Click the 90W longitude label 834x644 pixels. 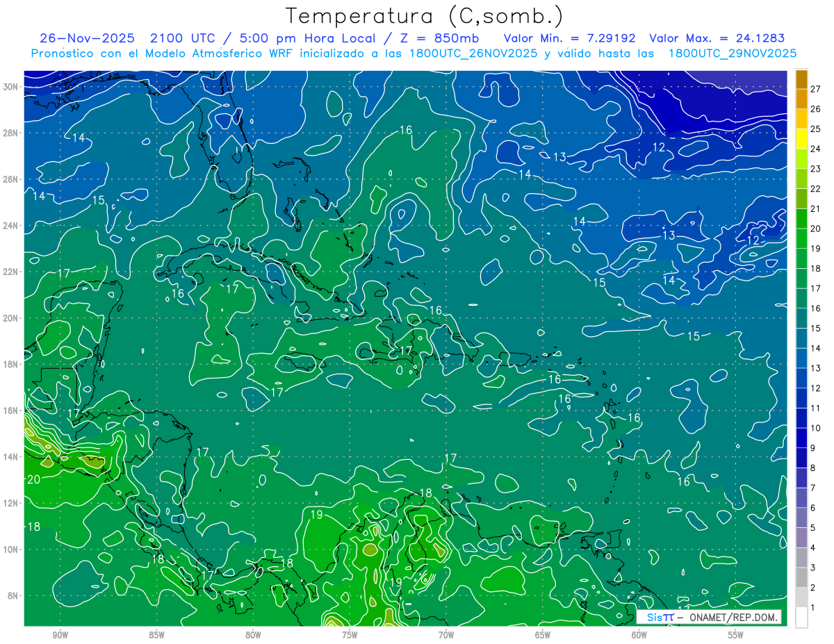click(x=60, y=635)
